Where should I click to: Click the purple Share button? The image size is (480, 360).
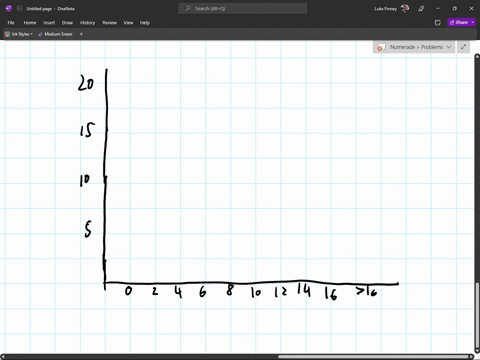[x=459, y=22]
